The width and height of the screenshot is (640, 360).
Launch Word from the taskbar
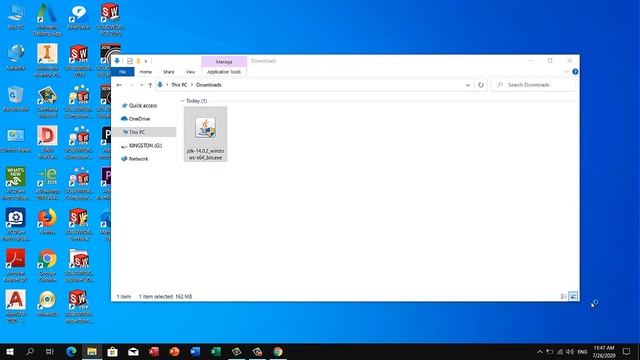tap(195, 351)
